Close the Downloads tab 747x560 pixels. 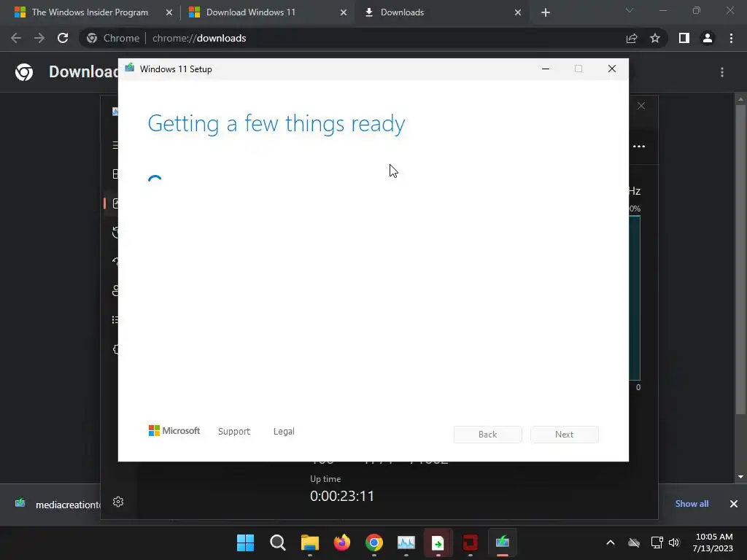click(518, 12)
